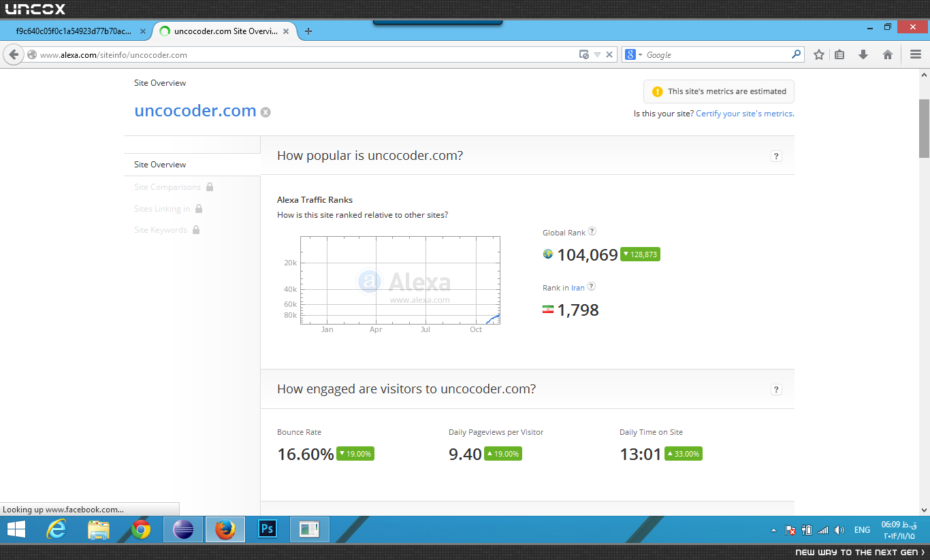This screenshot has height=560, width=930.
Task: Click the reader/feed icon in address bar
Action: [x=583, y=55]
